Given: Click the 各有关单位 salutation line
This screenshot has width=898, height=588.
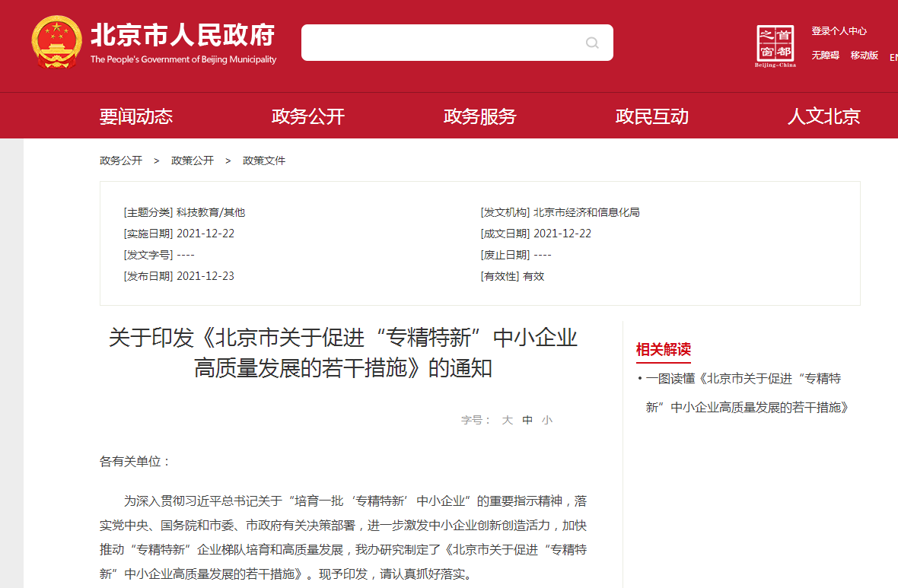Looking at the screenshot, I should pyautogui.click(x=135, y=462).
